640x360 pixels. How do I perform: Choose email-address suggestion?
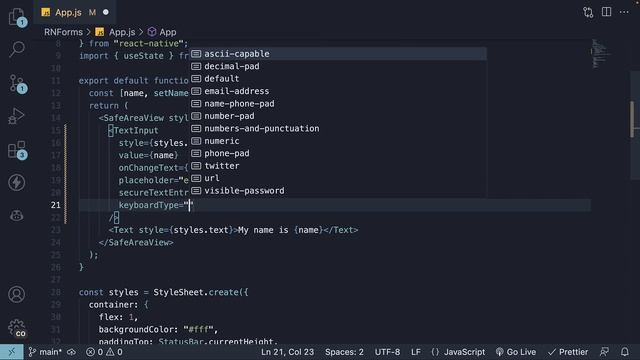[x=338, y=91]
